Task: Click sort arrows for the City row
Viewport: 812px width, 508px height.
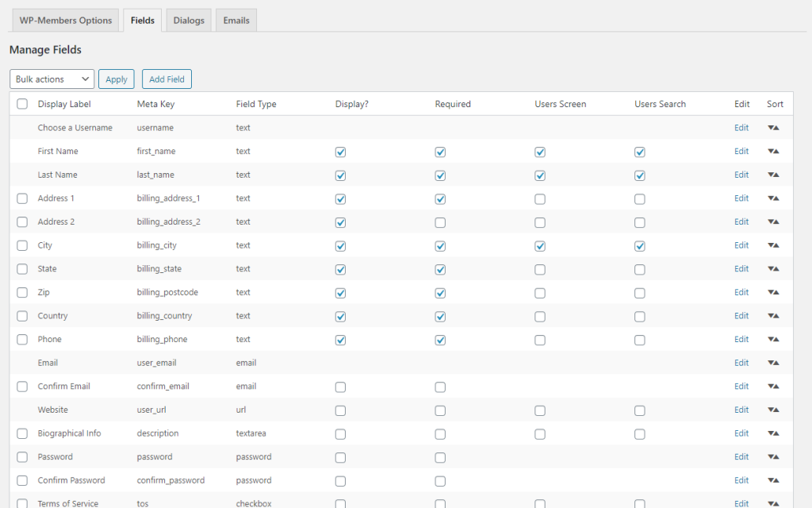Action: tap(774, 245)
